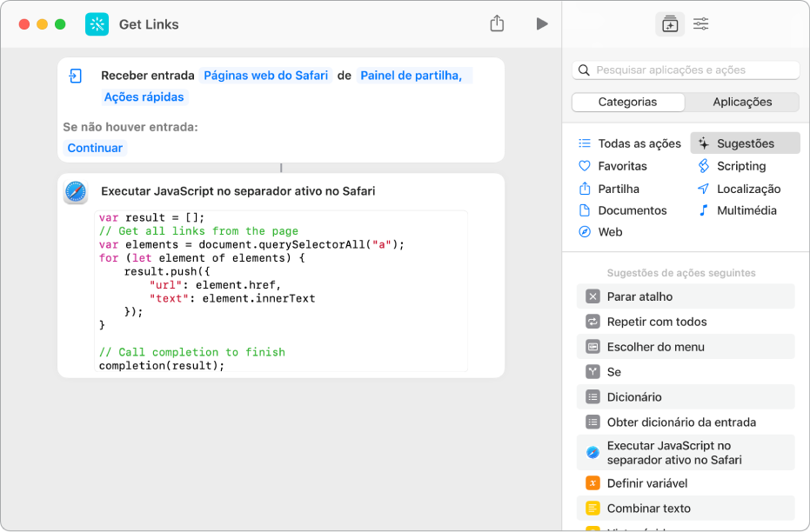Click the action search field

(x=686, y=70)
